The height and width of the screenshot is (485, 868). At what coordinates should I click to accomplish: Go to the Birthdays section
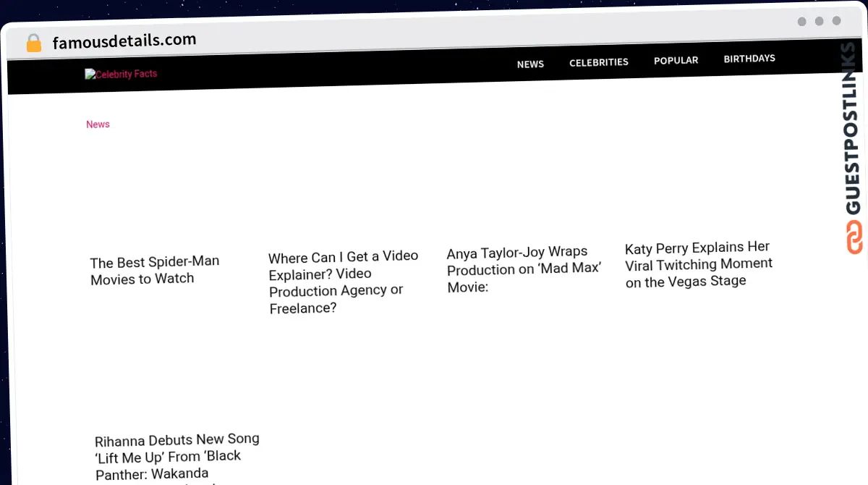(x=749, y=59)
